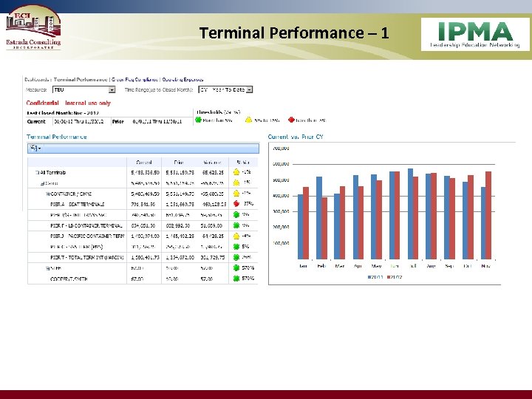Screen dimensions: 532x399
Task: Click the Jul 2011 blue bar
Action: point(410,214)
